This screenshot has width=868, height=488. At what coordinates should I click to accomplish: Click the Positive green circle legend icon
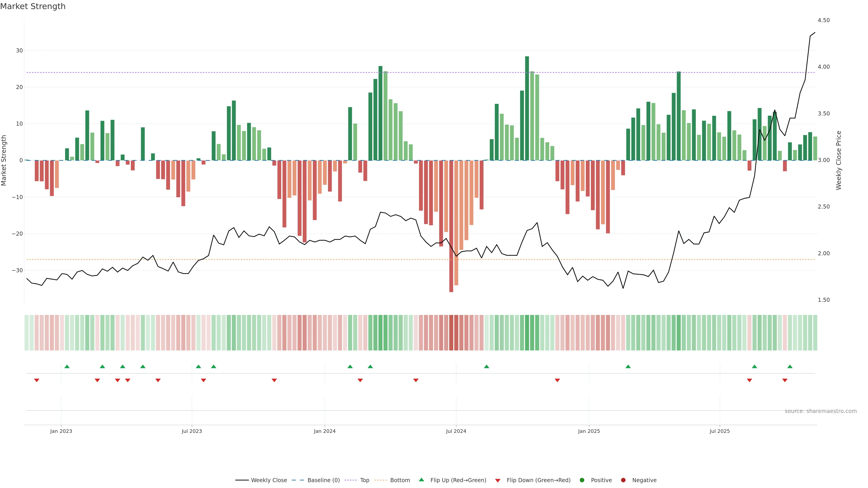click(x=582, y=480)
